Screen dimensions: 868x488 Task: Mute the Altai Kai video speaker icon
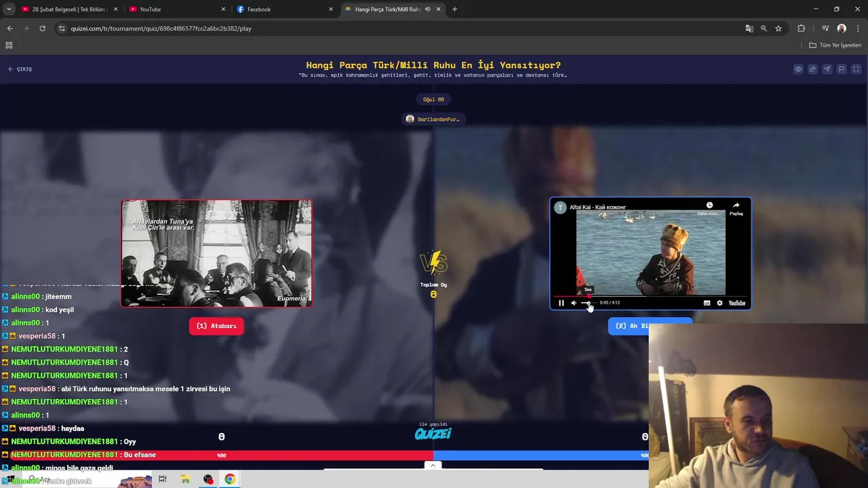tap(574, 303)
